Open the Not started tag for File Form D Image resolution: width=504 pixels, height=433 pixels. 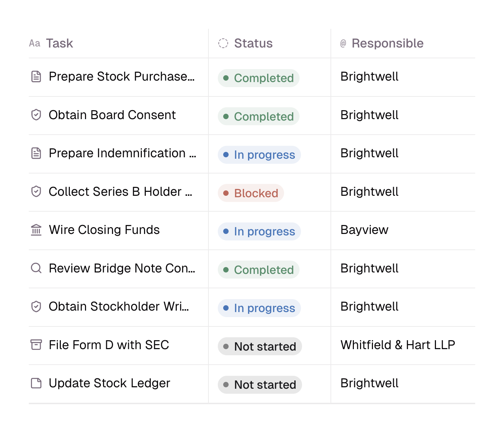coord(260,347)
